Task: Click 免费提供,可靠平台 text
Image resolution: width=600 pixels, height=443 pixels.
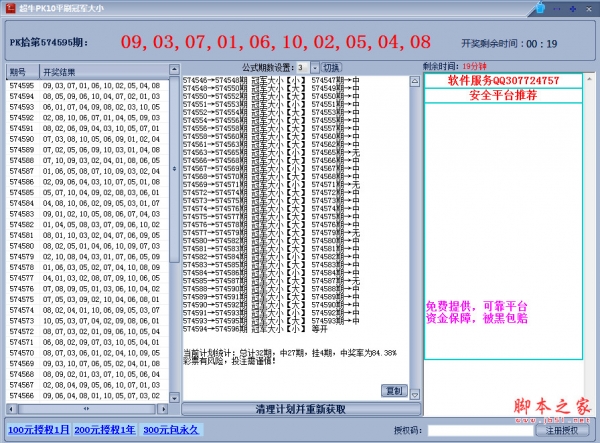Action: pyautogui.click(x=476, y=306)
